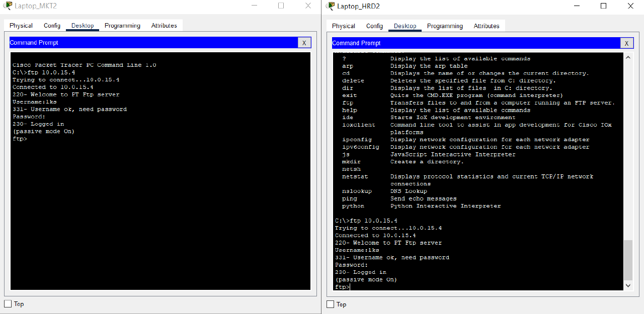Switch to the Attributes tab of Laptop_MKT2

(164, 25)
